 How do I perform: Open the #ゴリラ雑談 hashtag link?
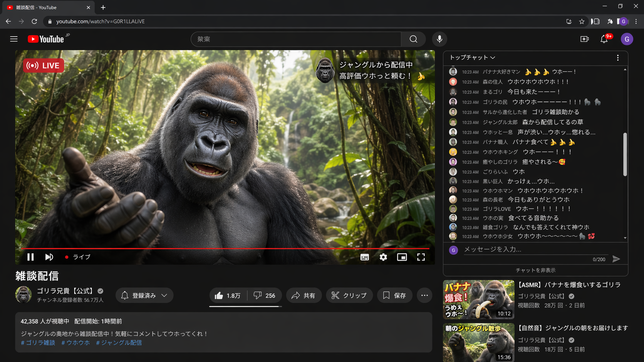pyautogui.click(x=38, y=342)
